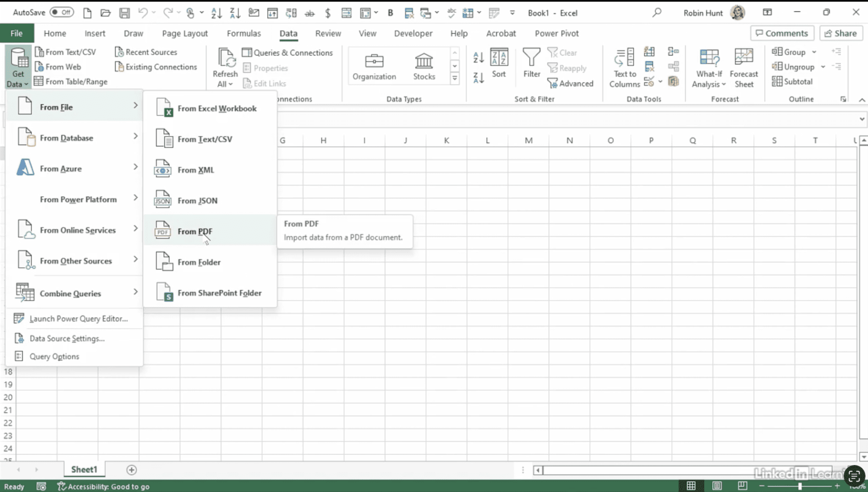Open Queries & Connections pane

pos(288,52)
